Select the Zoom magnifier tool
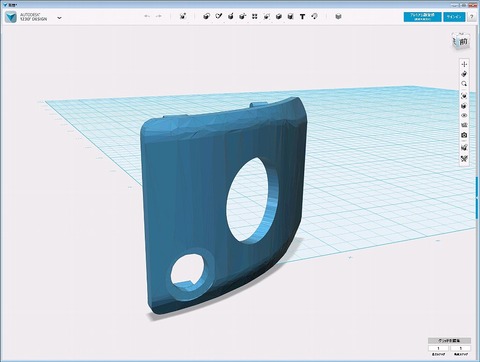 (x=464, y=84)
